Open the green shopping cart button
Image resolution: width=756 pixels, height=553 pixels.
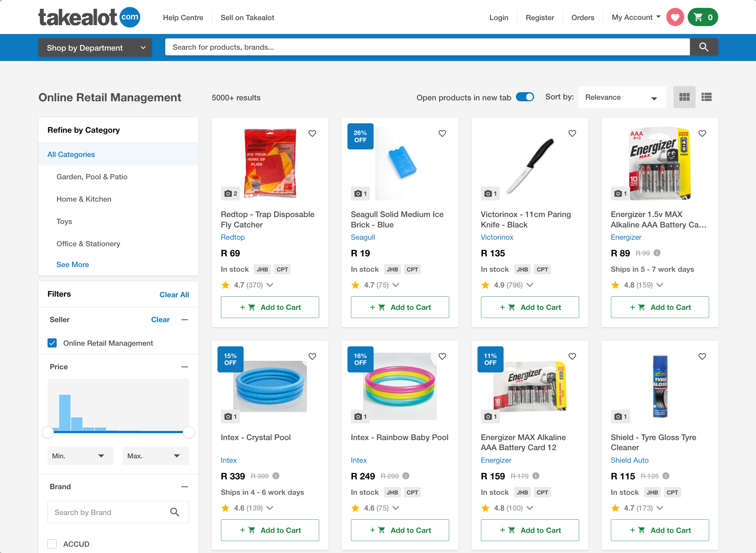702,17
